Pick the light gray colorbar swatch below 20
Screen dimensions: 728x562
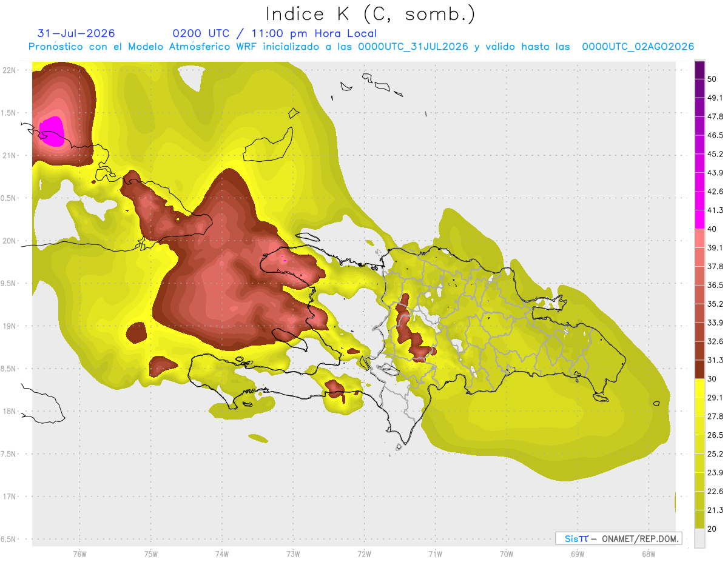click(x=699, y=538)
